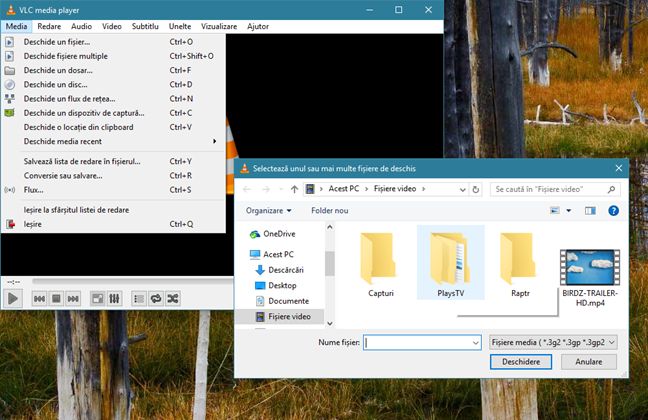Click the refresh button beside the address bar
Screen dimensions: 648x420
point(476,189)
